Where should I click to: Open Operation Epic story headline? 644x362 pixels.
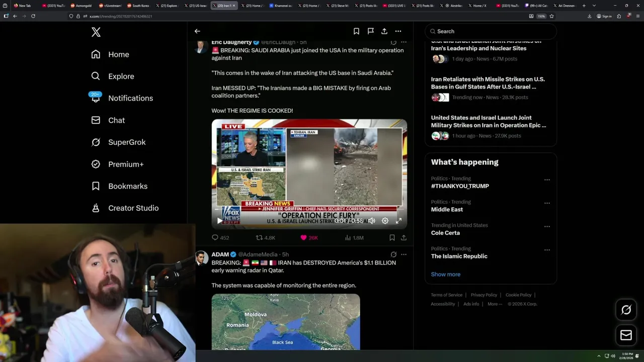pyautogui.click(x=489, y=121)
